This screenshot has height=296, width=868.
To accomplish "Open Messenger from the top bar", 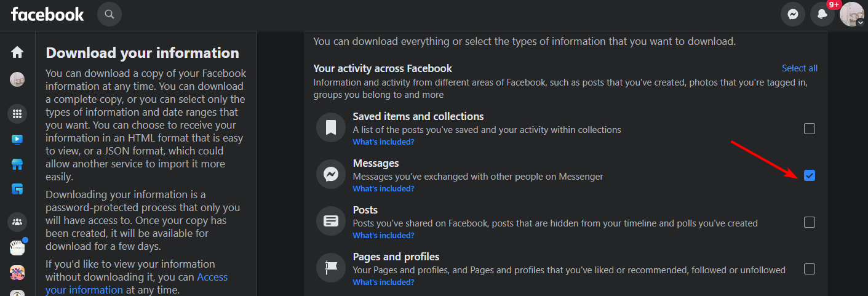I will [x=793, y=14].
